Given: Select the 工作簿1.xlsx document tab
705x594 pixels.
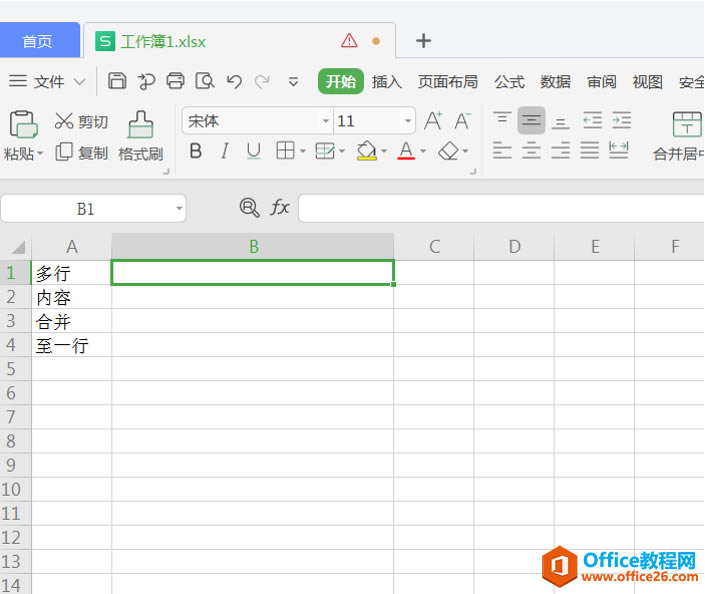Looking at the screenshot, I should pyautogui.click(x=240, y=41).
